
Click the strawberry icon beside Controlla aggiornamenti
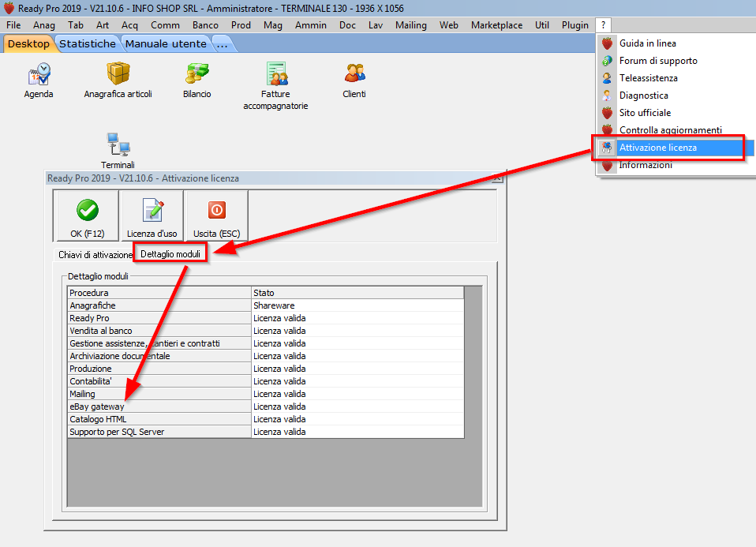[x=607, y=129]
